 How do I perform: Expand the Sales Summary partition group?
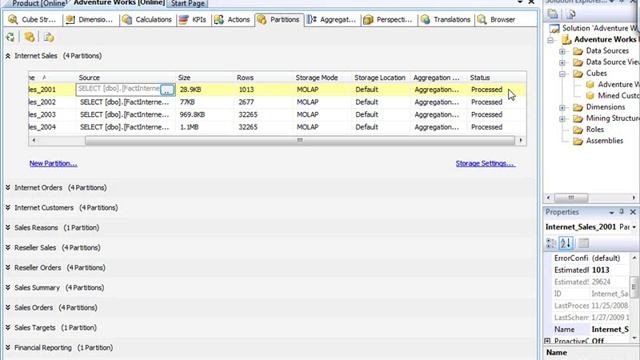tap(8, 287)
